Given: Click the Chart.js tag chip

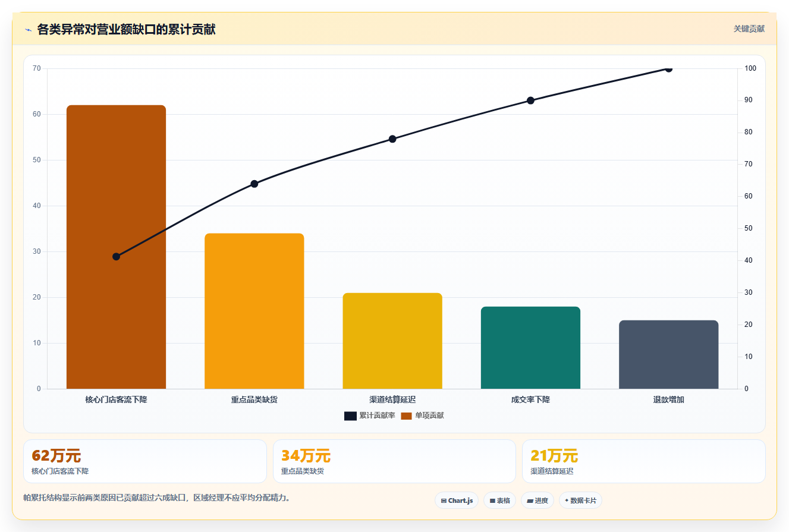Looking at the screenshot, I should pyautogui.click(x=457, y=500).
